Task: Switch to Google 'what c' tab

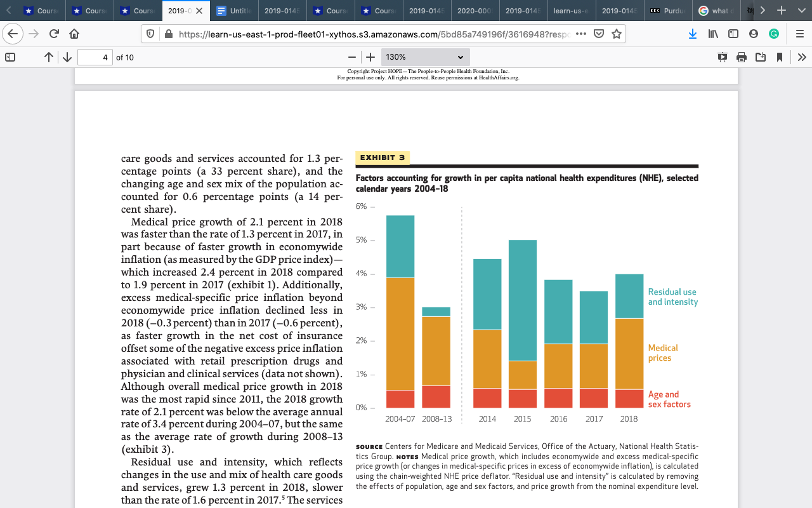Action: point(715,11)
